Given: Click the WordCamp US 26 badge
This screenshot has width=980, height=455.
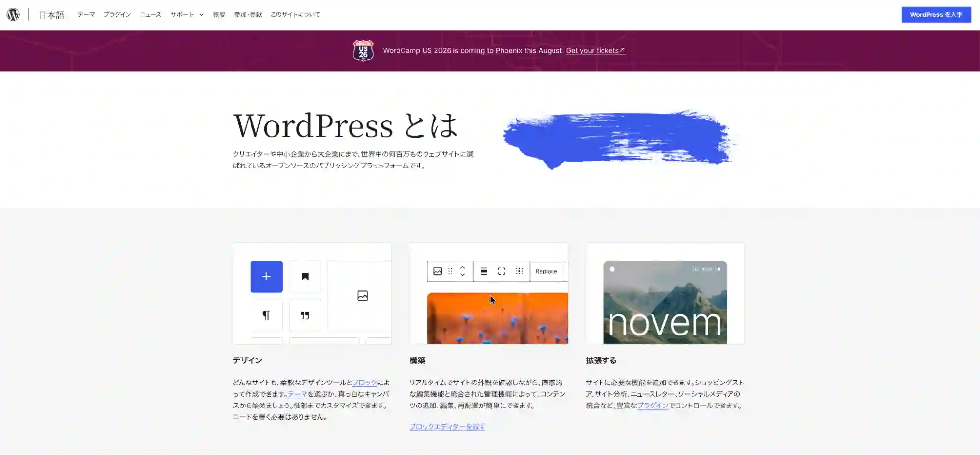Looking at the screenshot, I should tap(363, 50).
